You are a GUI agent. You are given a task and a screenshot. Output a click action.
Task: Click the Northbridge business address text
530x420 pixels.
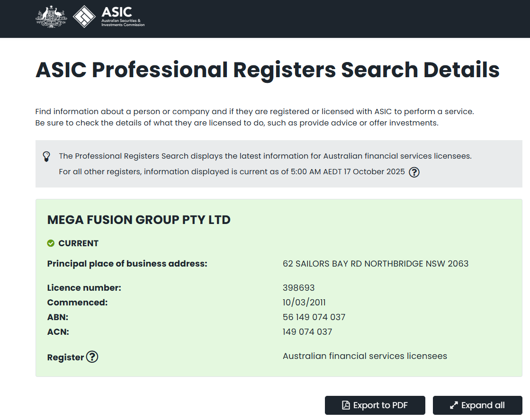376,264
